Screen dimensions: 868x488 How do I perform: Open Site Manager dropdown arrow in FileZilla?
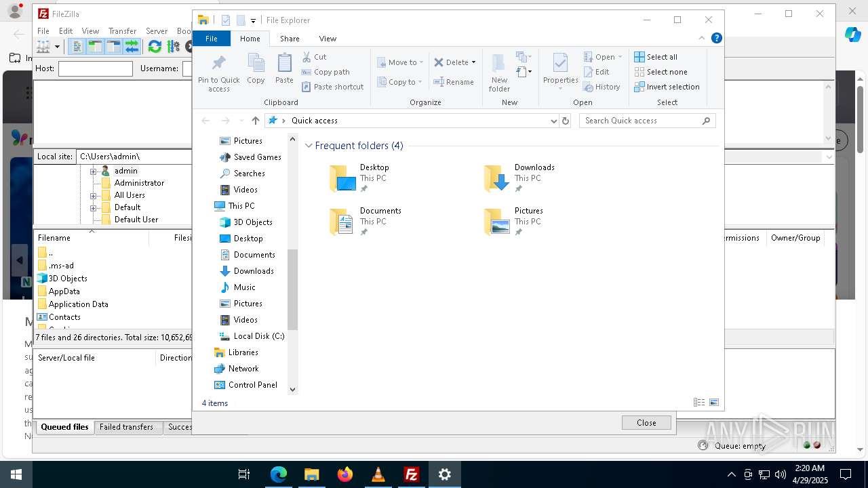pos(57,47)
